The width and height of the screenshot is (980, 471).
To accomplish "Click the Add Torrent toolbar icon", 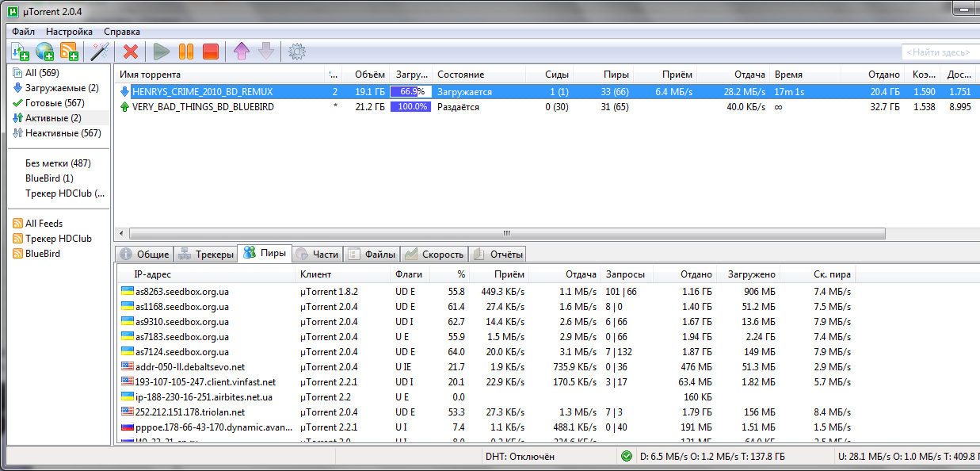I will tap(20, 52).
